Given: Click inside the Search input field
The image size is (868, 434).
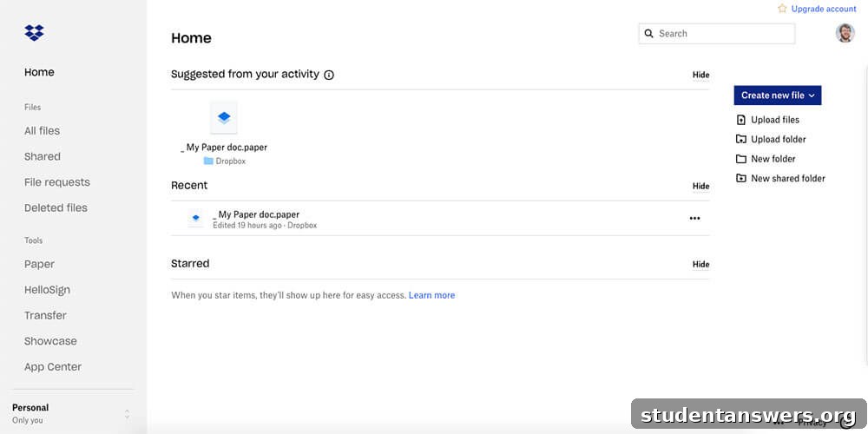Looking at the screenshot, I should (x=717, y=34).
